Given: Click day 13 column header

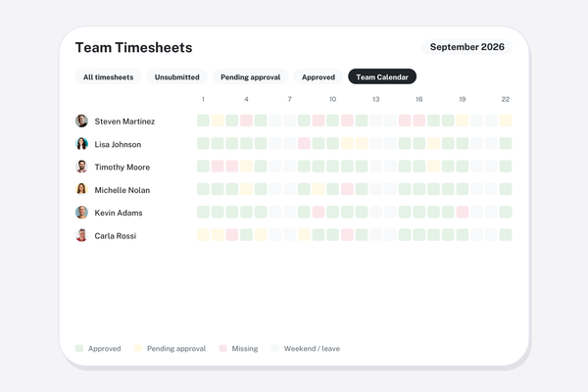Looking at the screenshot, I should click(375, 99).
